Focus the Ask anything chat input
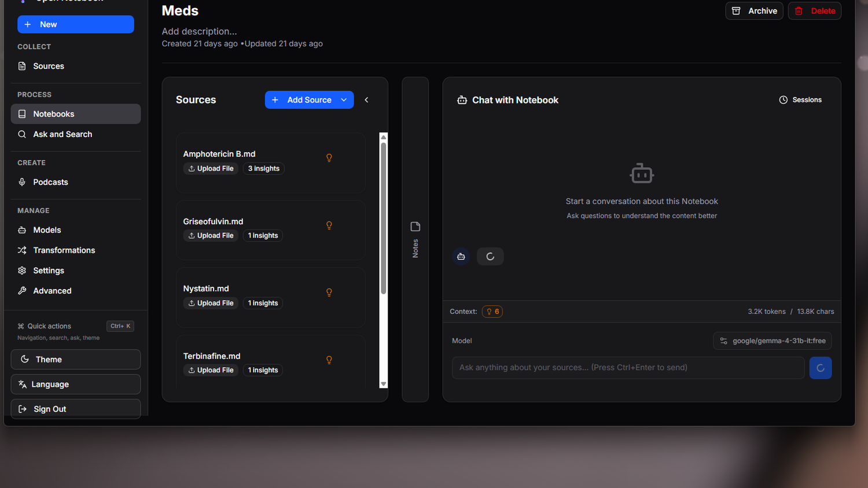The image size is (868, 488). pyautogui.click(x=628, y=368)
